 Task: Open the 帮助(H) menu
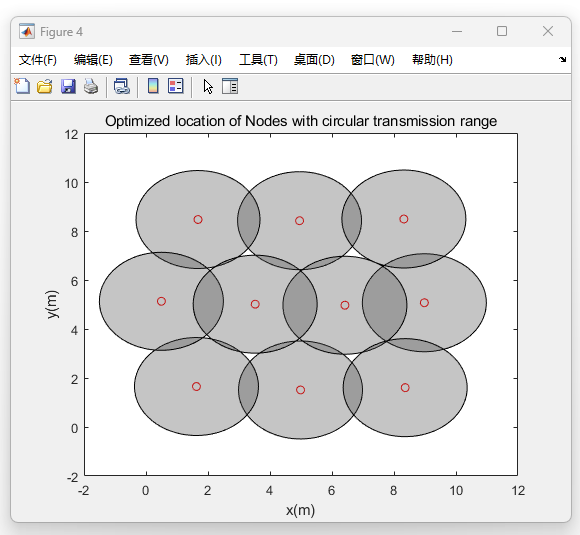coord(432,60)
